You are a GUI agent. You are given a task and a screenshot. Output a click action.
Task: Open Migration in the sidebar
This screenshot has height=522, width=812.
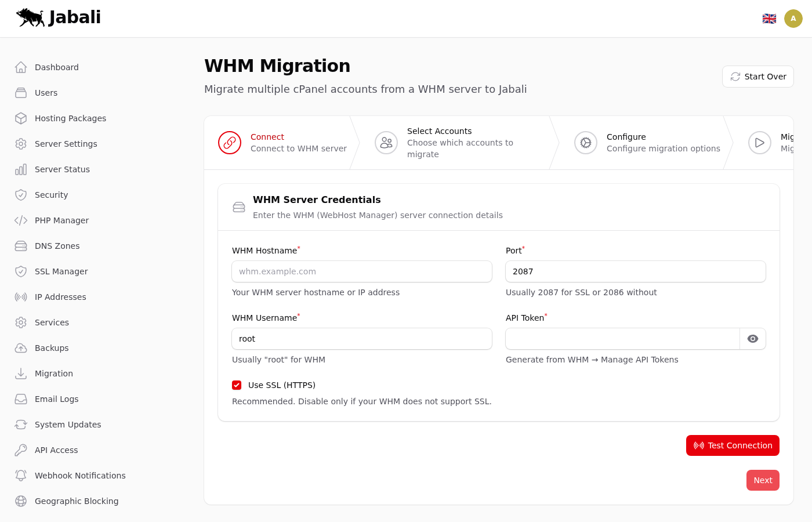click(54, 374)
